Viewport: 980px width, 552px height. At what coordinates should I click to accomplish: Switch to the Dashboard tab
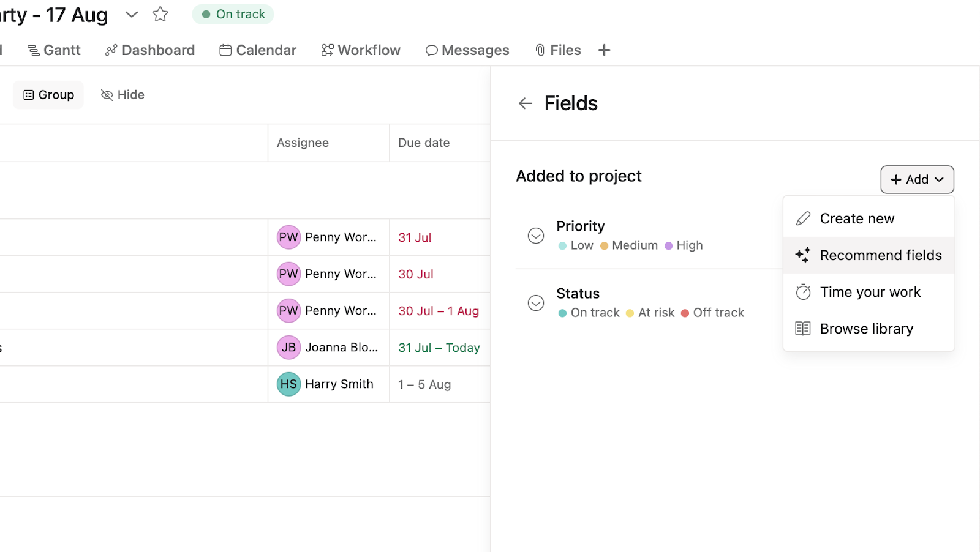[150, 50]
